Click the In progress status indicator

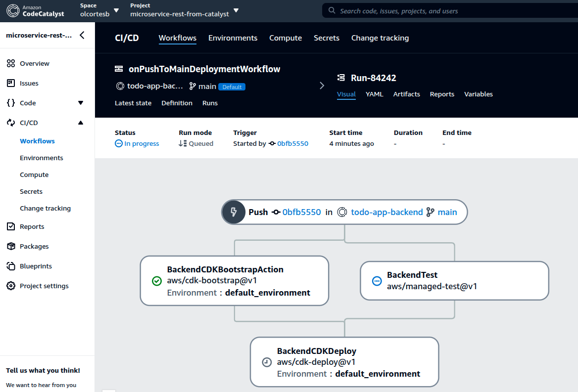pos(137,143)
